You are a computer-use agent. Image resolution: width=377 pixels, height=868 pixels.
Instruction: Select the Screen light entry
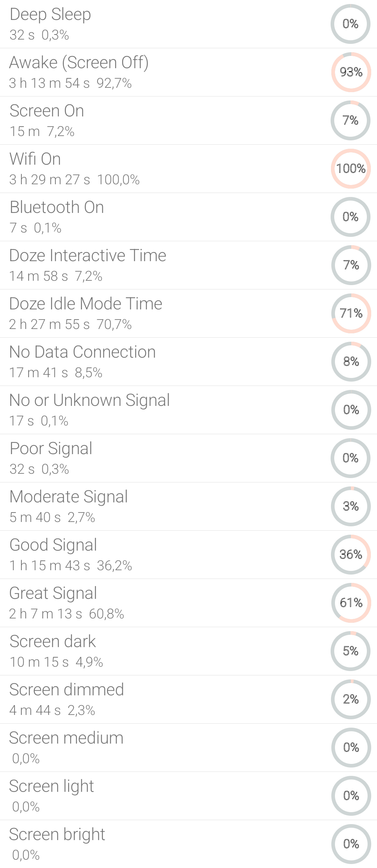[188, 796]
